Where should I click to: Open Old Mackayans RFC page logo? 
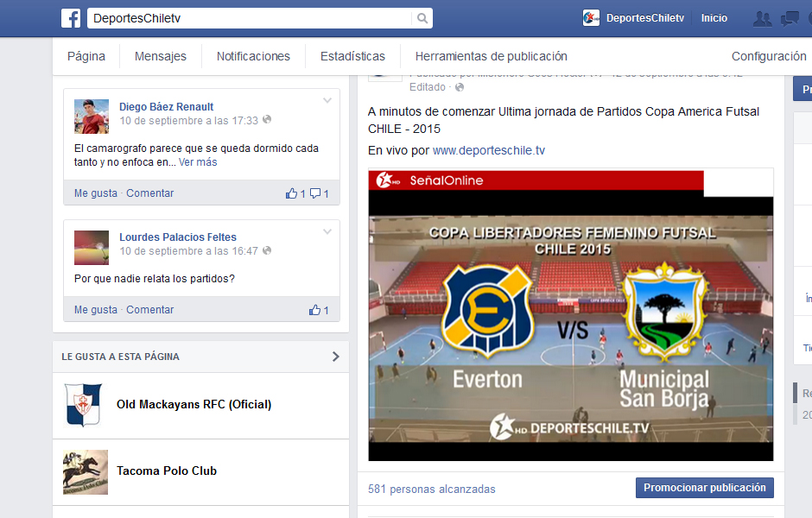click(x=84, y=405)
